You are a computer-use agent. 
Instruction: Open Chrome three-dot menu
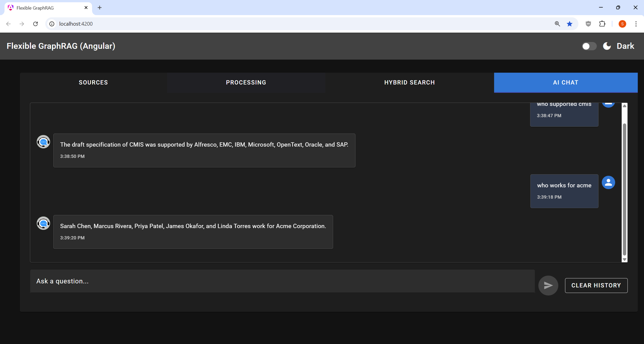[636, 24]
